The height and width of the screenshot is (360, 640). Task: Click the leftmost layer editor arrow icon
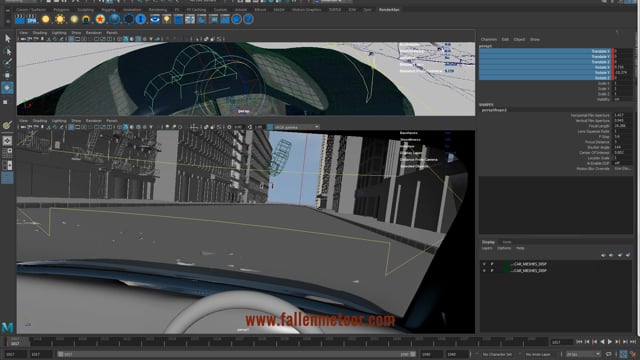[603, 255]
